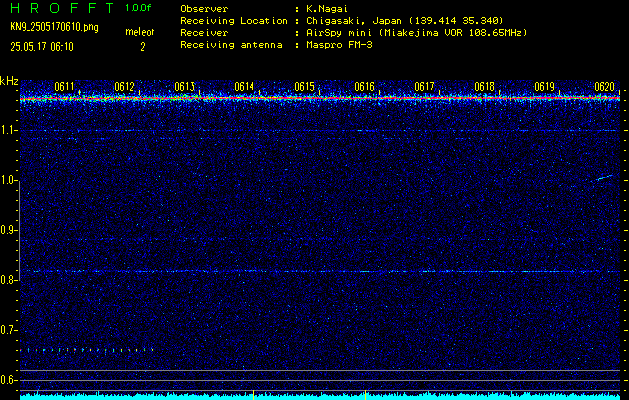
Task: Click the 0612 time marker
Action: click(124, 87)
